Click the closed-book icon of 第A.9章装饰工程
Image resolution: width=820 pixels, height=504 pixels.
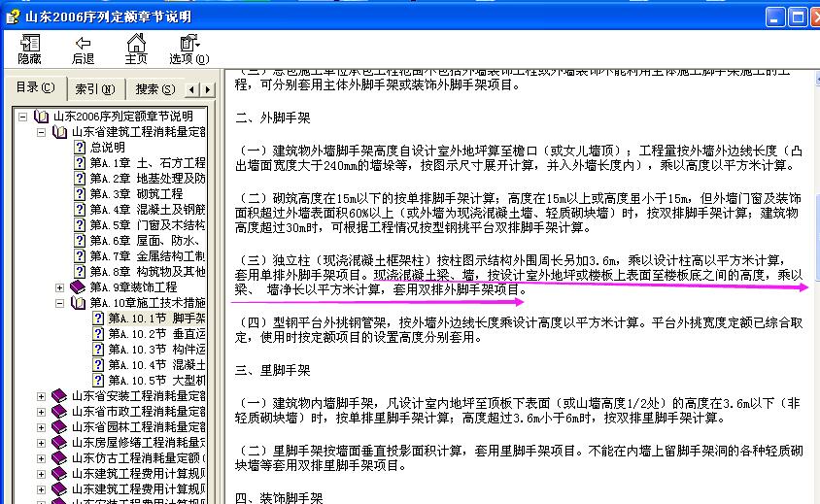point(78,287)
